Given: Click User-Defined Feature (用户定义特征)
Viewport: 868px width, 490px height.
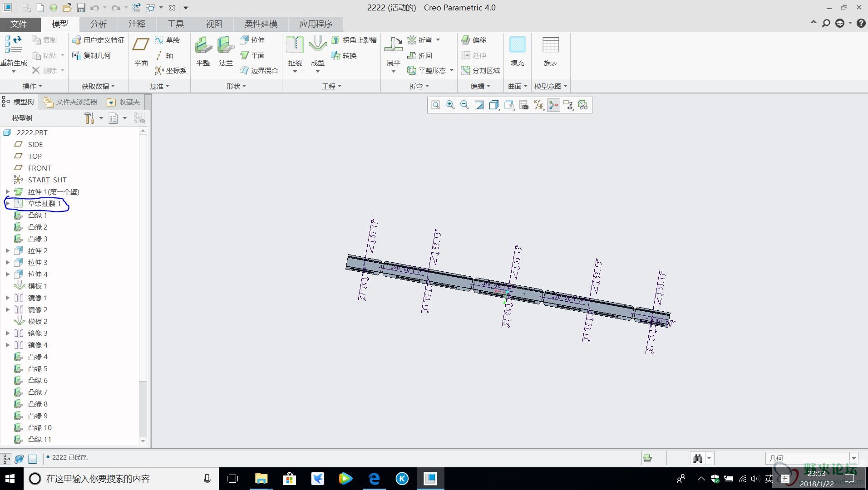Looking at the screenshot, I should (x=98, y=40).
